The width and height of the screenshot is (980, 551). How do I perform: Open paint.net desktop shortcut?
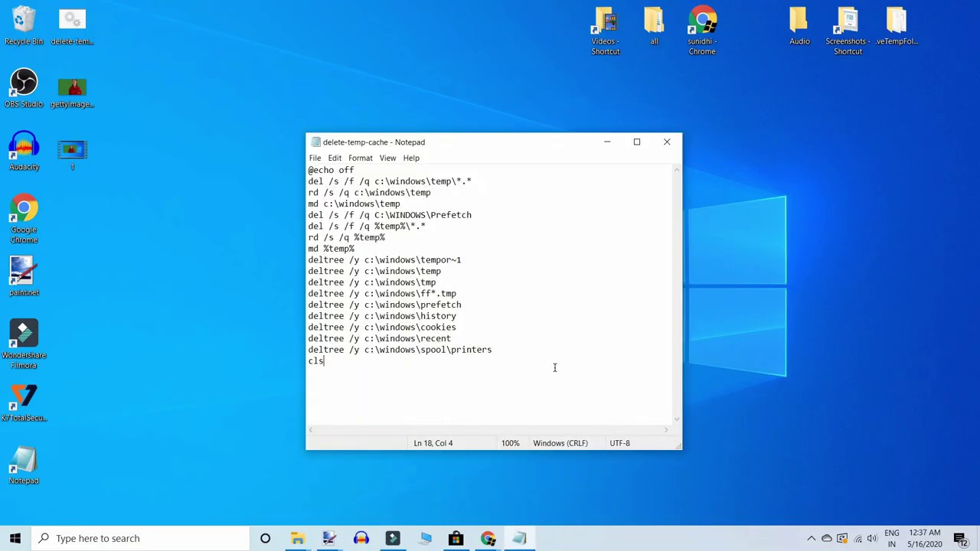[x=24, y=277]
